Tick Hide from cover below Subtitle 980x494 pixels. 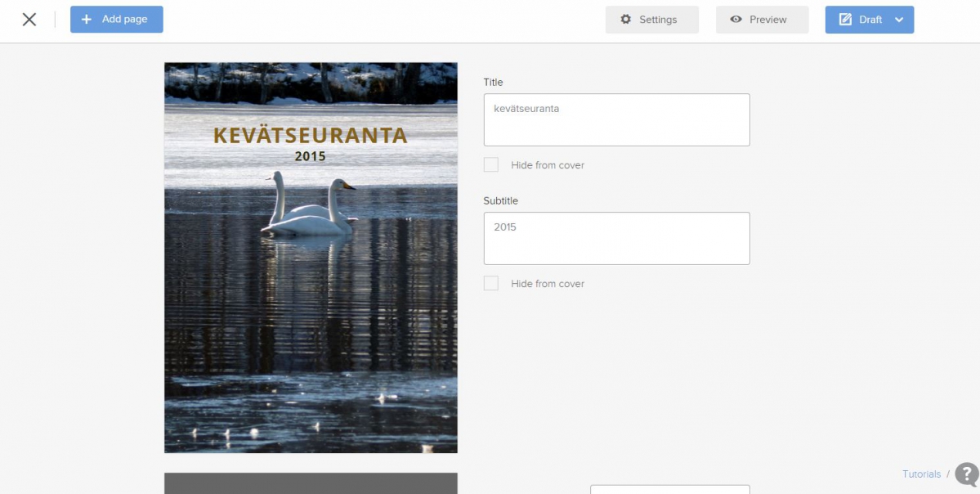tap(491, 284)
